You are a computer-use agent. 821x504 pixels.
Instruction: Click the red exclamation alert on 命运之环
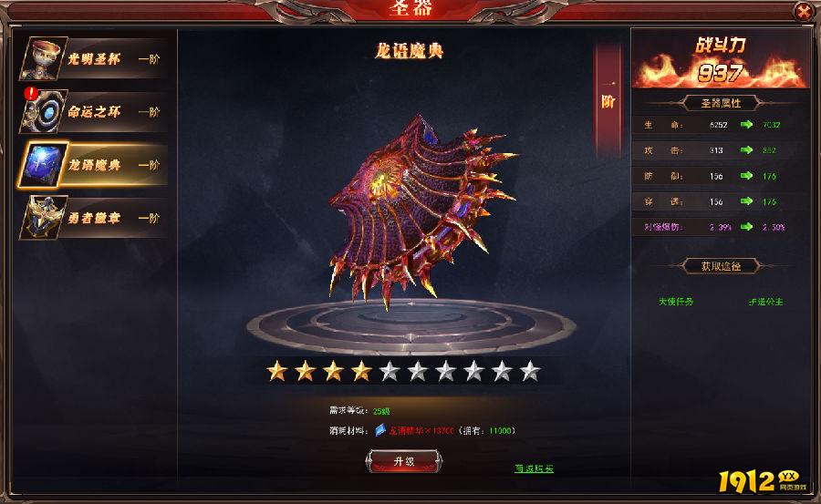31,94
